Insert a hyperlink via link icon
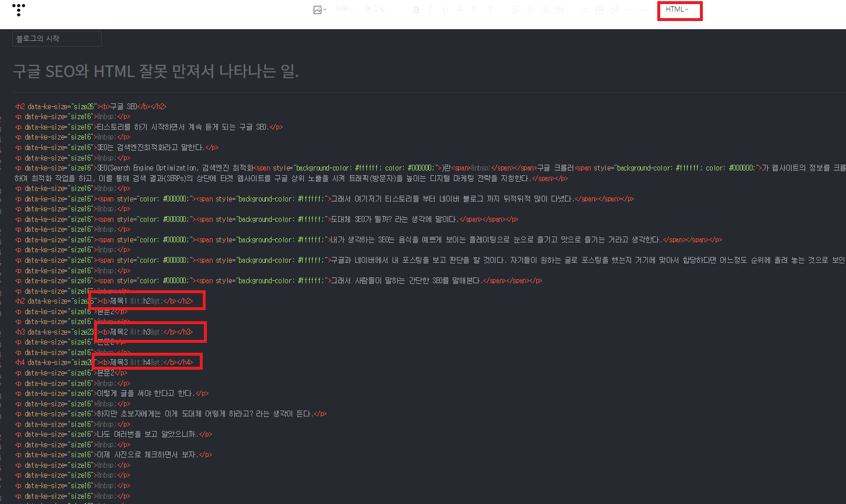This screenshot has height=504, width=846. click(613, 10)
